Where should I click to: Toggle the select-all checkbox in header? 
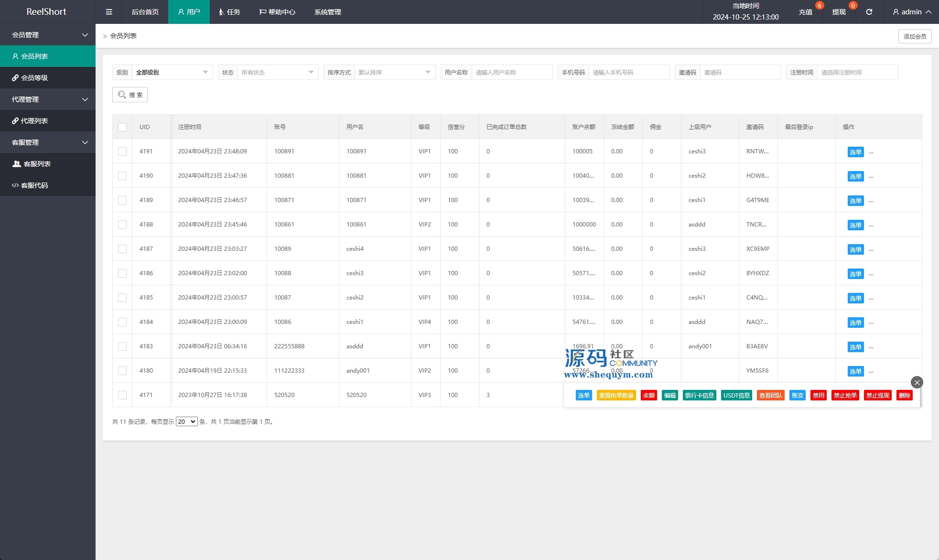(122, 127)
